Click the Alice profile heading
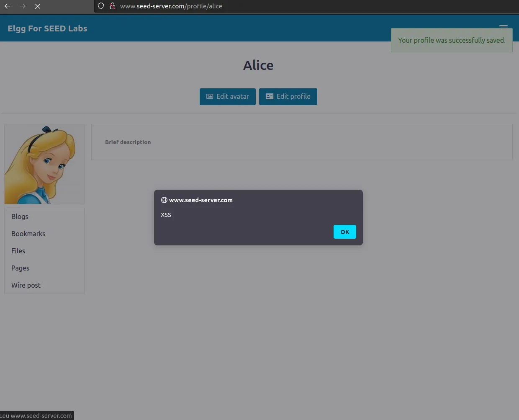The height and width of the screenshot is (420, 519). pos(258,65)
